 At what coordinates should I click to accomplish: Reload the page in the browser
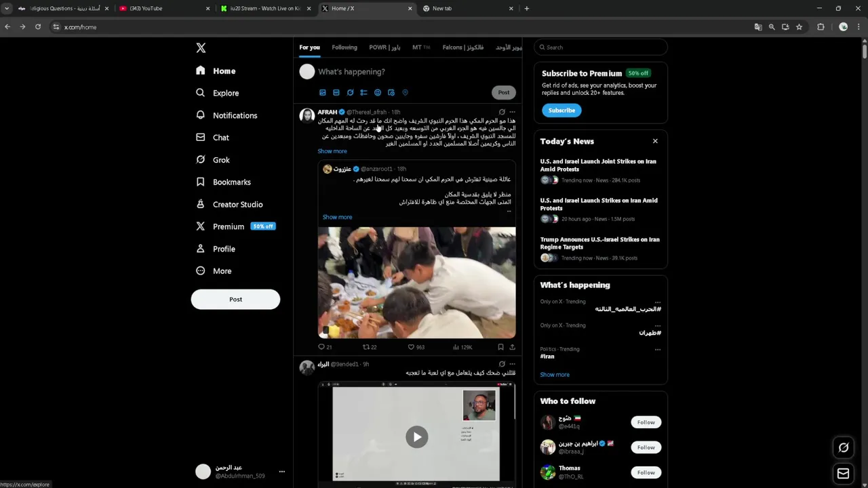[x=38, y=27]
